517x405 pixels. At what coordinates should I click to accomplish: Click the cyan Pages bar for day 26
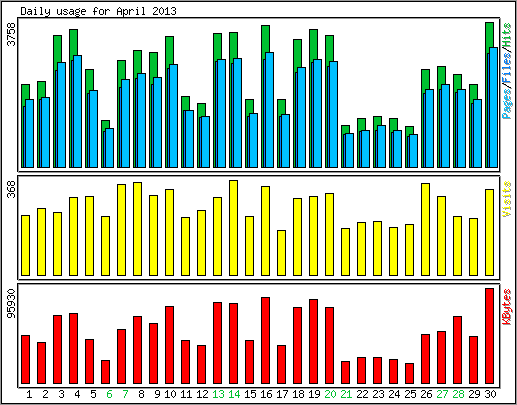click(x=430, y=128)
